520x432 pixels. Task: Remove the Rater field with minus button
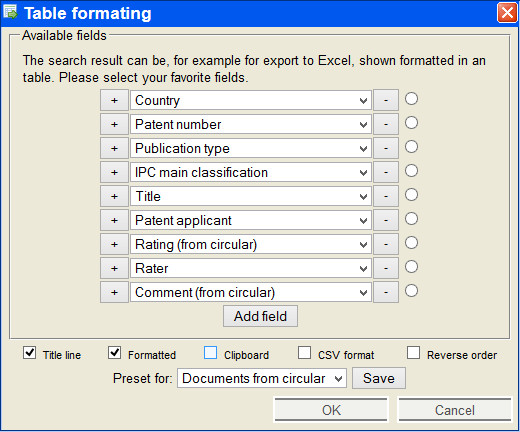pyautogui.click(x=386, y=268)
